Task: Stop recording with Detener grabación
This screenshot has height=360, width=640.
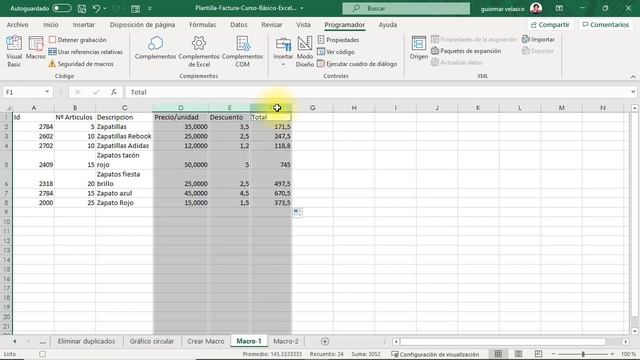Action: pyautogui.click(x=78, y=40)
